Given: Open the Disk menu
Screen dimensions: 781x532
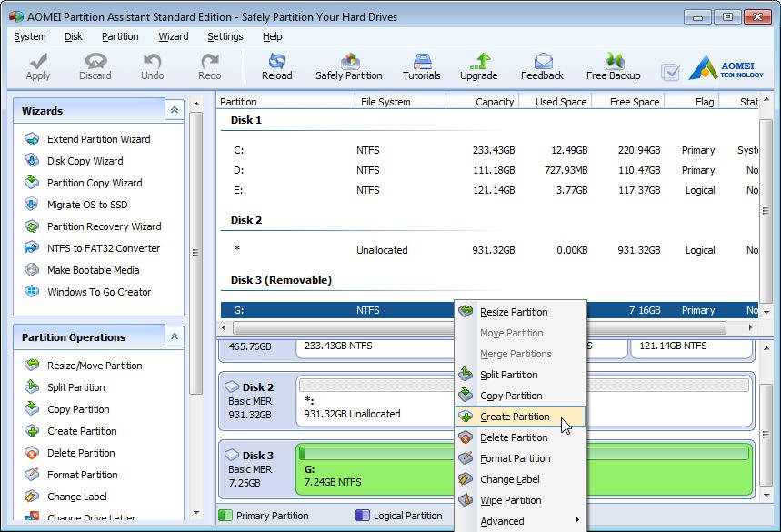Looking at the screenshot, I should pyautogui.click(x=74, y=37).
